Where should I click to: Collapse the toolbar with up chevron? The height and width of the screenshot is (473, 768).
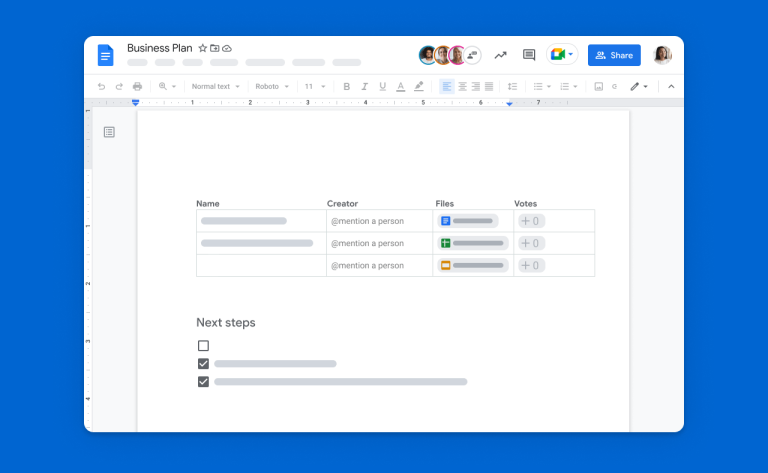click(x=671, y=87)
